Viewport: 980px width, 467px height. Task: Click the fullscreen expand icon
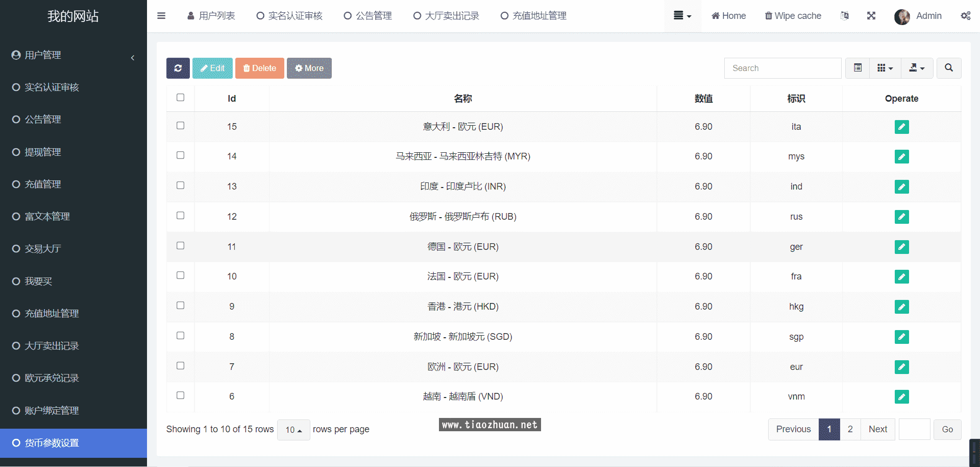coord(871,16)
